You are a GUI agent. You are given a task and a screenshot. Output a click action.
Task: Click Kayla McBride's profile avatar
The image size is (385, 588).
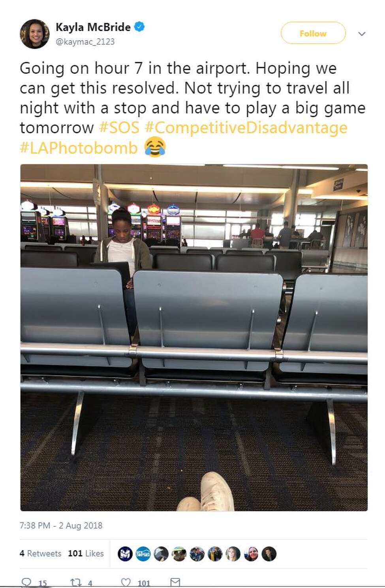pyautogui.click(x=34, y=34)
